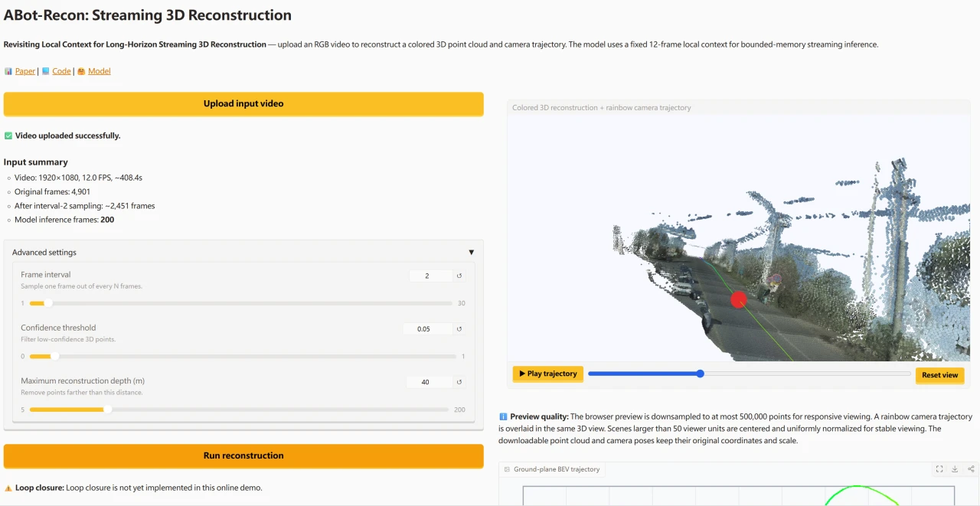Click the Frame interval slider handle
Image resolution: width=980 pixels, height=506 pixels.
coord(48,303)
